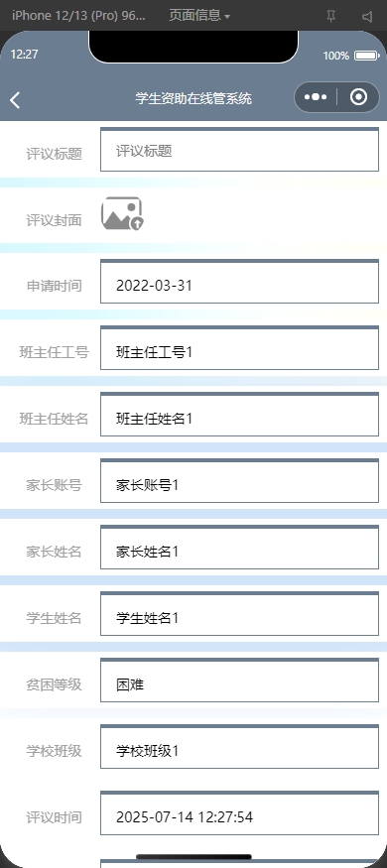Edit the 学校班级 field
Image resolution: width=387 pixels, height=868 pixels.
tap(240, 747)
